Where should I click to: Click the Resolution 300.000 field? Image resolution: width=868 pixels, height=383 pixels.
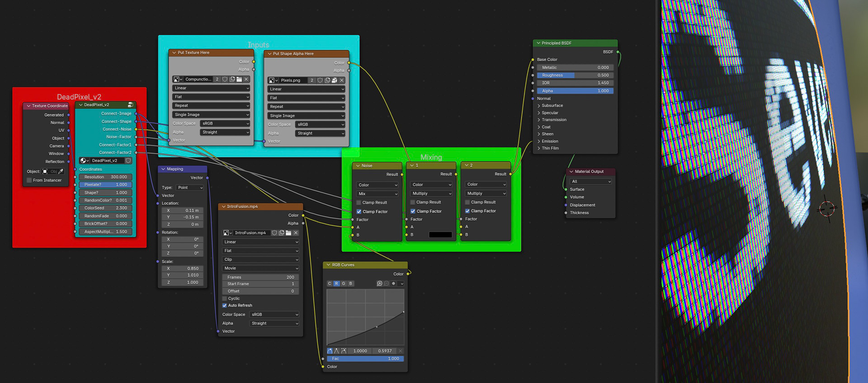pos(105,177)
